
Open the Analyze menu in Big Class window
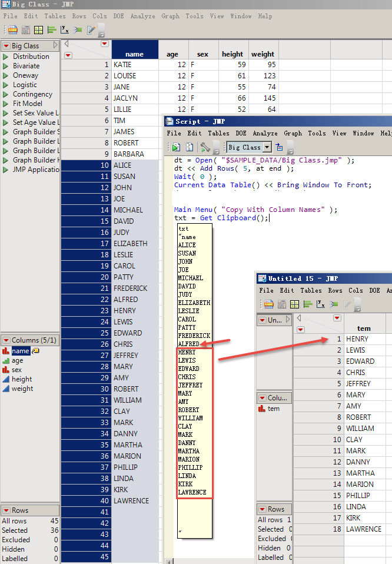tap(142, 16)
